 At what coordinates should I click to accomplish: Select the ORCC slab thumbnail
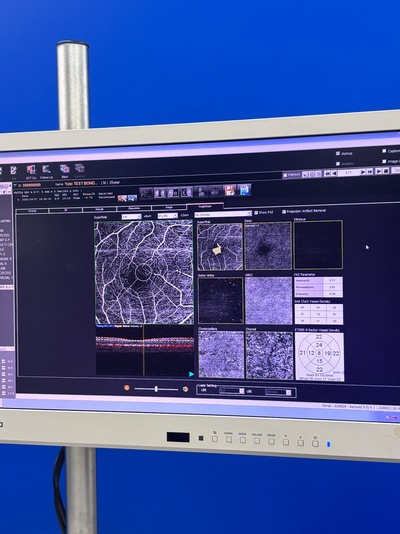click(269, 300)
